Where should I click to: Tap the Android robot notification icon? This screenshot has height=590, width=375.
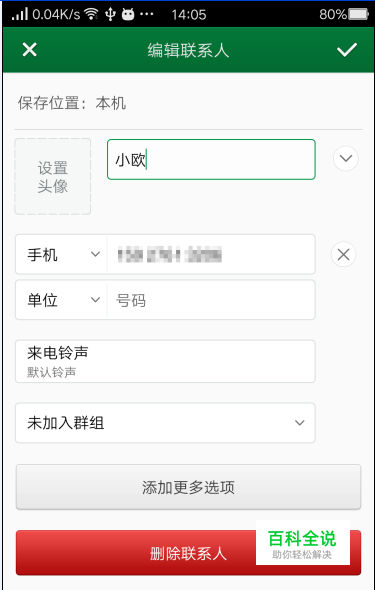[x=128, y=14]
